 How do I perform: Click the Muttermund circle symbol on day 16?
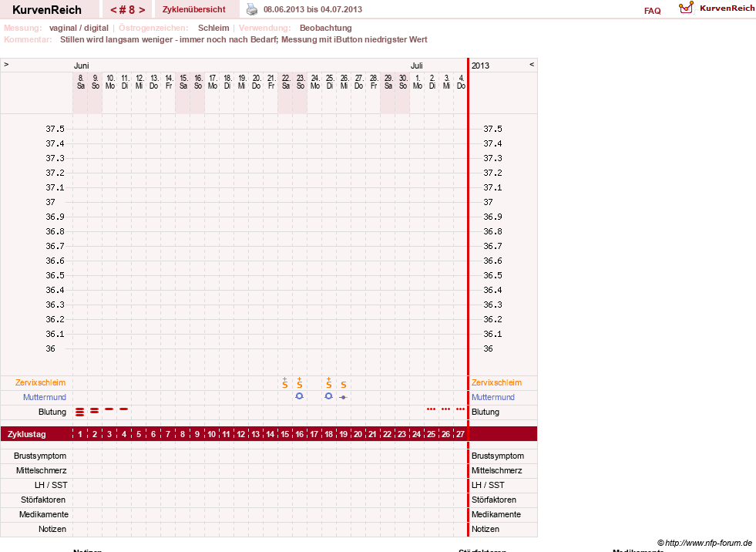(300, 396)
